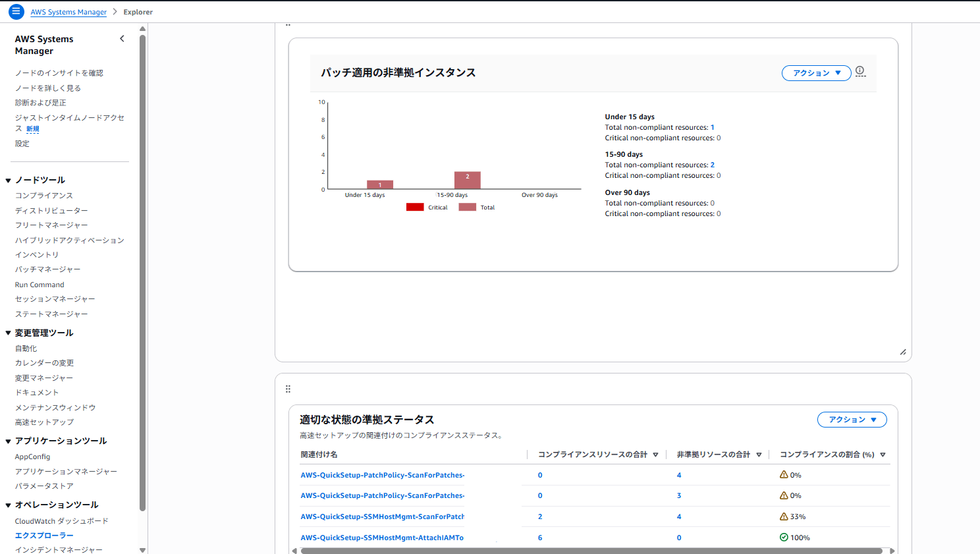Open AppConfig in the sidebar
980x554 pixels.
pos(32,457)
